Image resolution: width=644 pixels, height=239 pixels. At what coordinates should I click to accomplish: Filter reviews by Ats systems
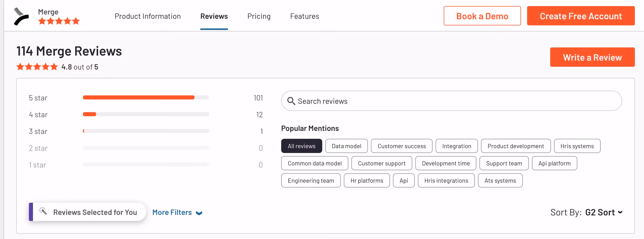coord(500,180)
